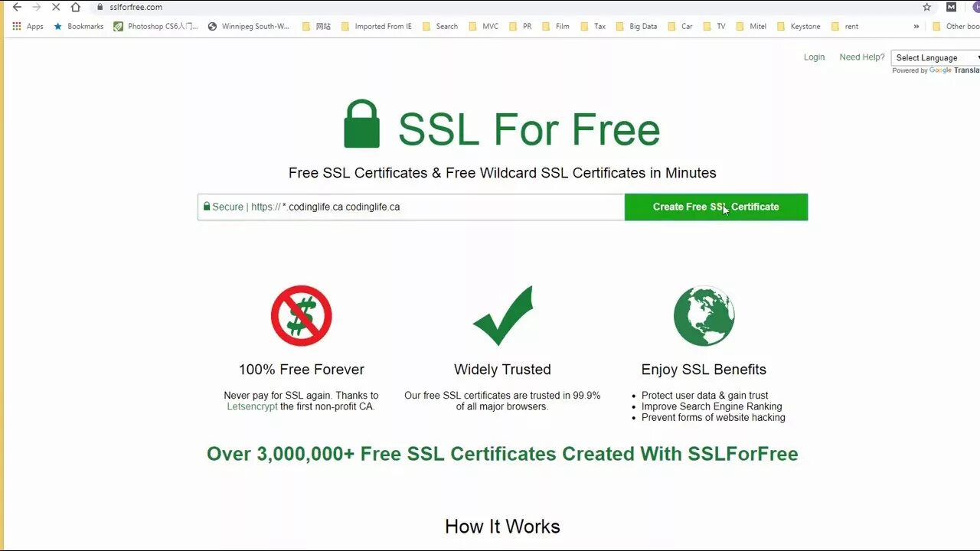Open the Tax bookmark folder

click(593, 26)
